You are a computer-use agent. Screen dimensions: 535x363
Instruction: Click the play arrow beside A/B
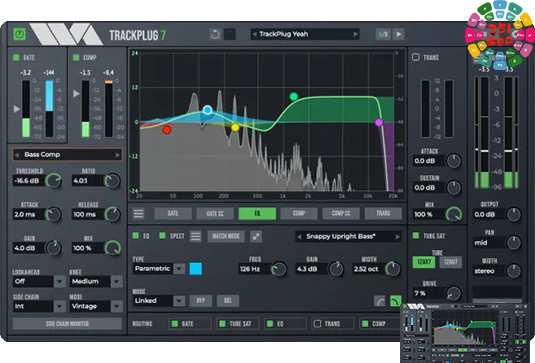tap(399, 34)
